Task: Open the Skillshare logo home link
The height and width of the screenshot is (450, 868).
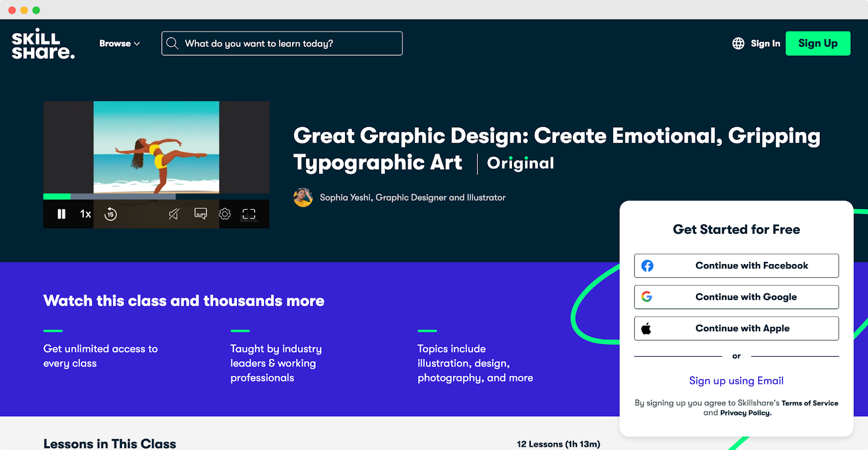Action: tap(43, 43)
